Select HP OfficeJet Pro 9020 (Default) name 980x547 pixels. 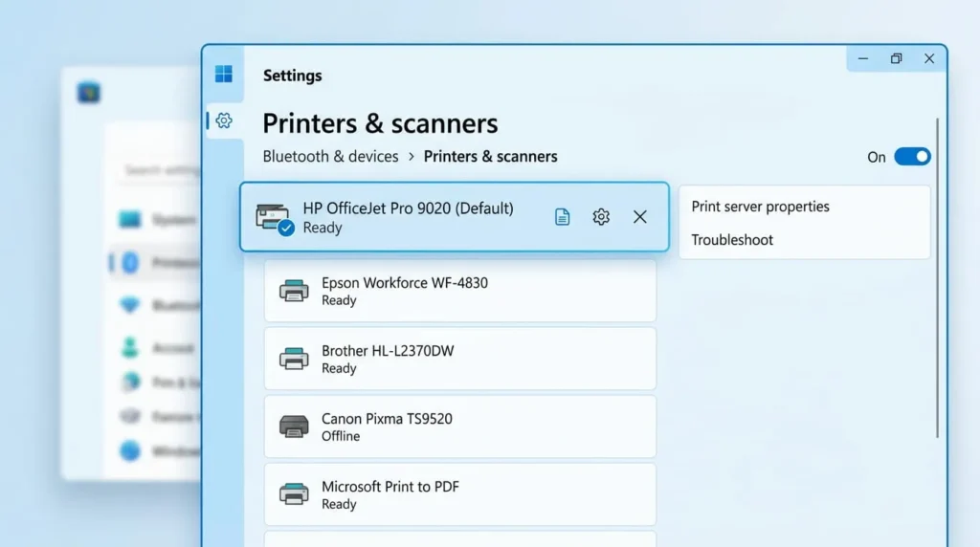(x=408, y=208)
